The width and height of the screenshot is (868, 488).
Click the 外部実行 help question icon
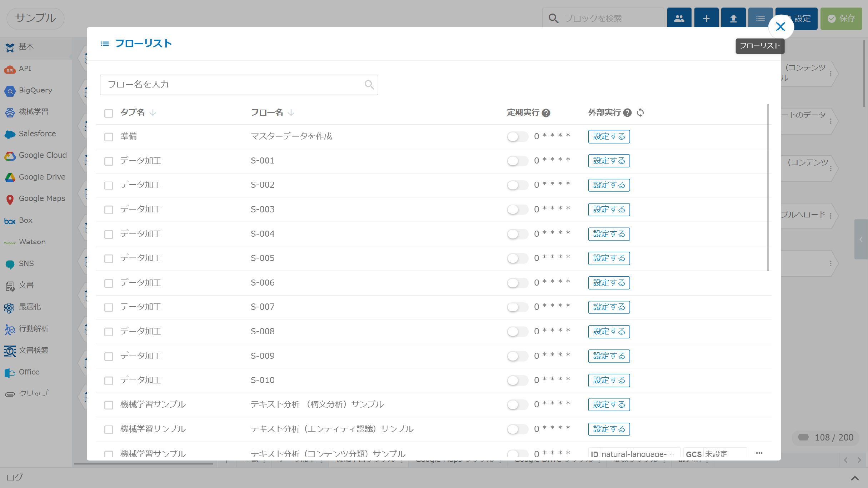627,113
